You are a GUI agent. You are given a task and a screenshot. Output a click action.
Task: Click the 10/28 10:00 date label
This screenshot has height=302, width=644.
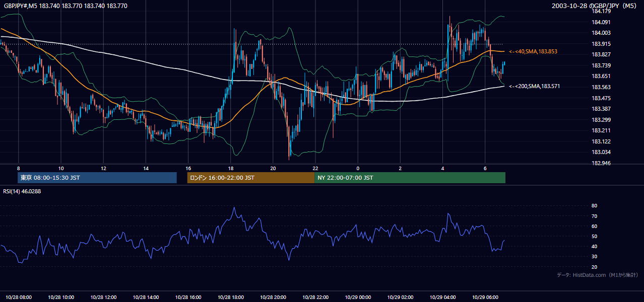[x=61, y=297]
